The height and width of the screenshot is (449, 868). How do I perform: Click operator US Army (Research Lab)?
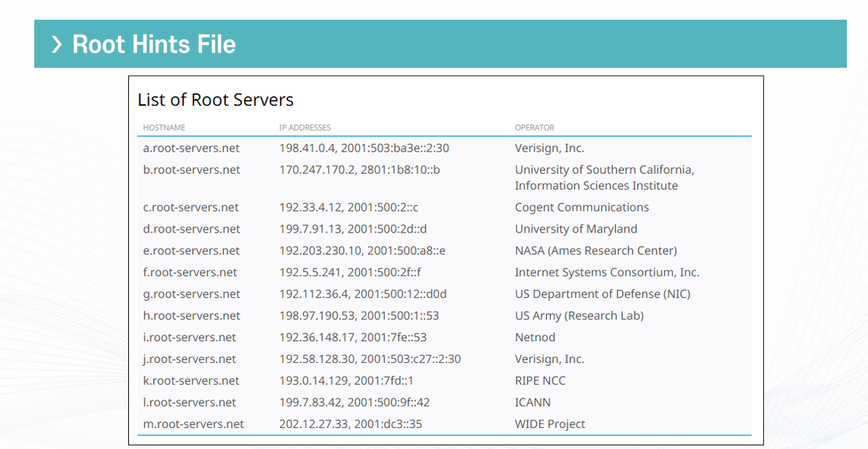click(x=579, y=316)
